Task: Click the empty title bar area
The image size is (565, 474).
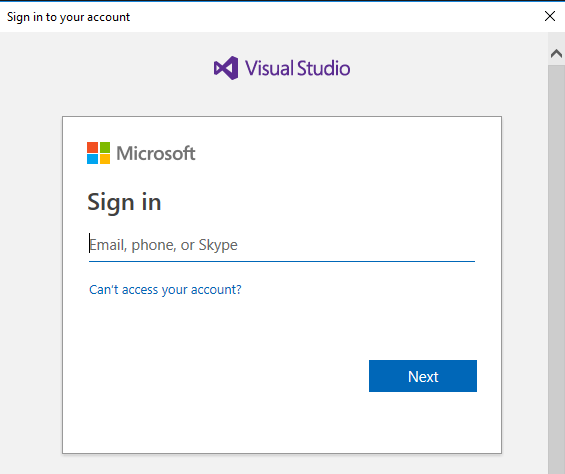Action: tap(335, 17)
